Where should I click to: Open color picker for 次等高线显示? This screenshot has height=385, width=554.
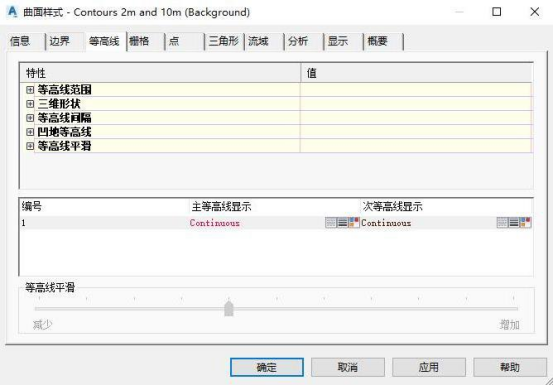point(525,223)
